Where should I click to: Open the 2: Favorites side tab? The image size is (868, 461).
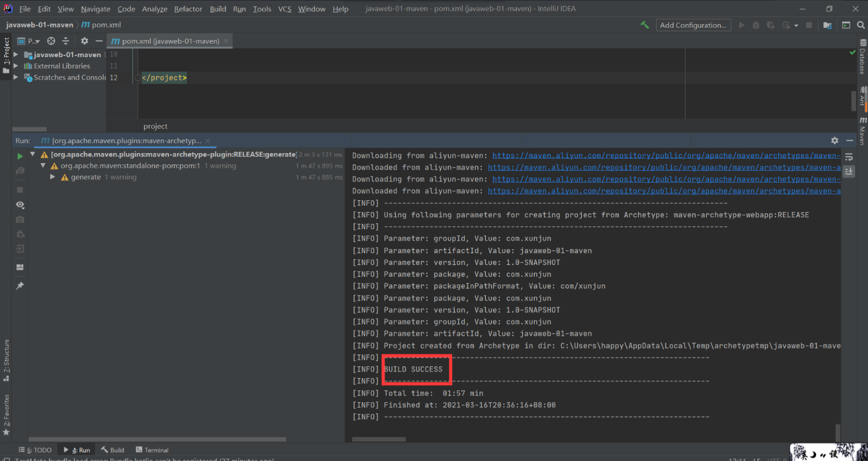pos(6,414)
